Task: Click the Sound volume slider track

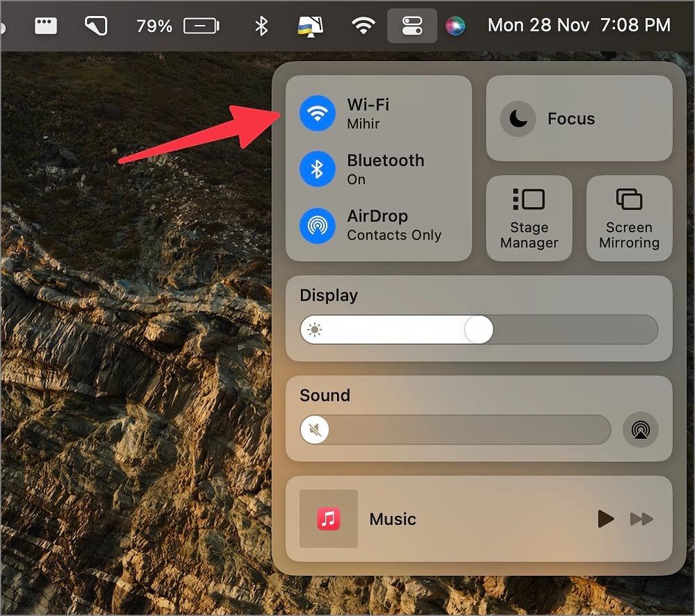Action: coord(455,430)
